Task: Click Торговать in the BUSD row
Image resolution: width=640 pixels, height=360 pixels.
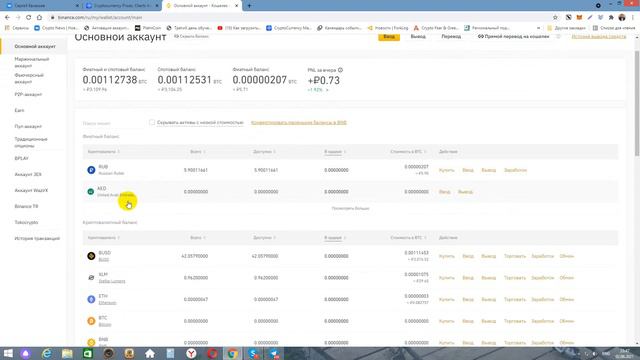Action: 515,256
